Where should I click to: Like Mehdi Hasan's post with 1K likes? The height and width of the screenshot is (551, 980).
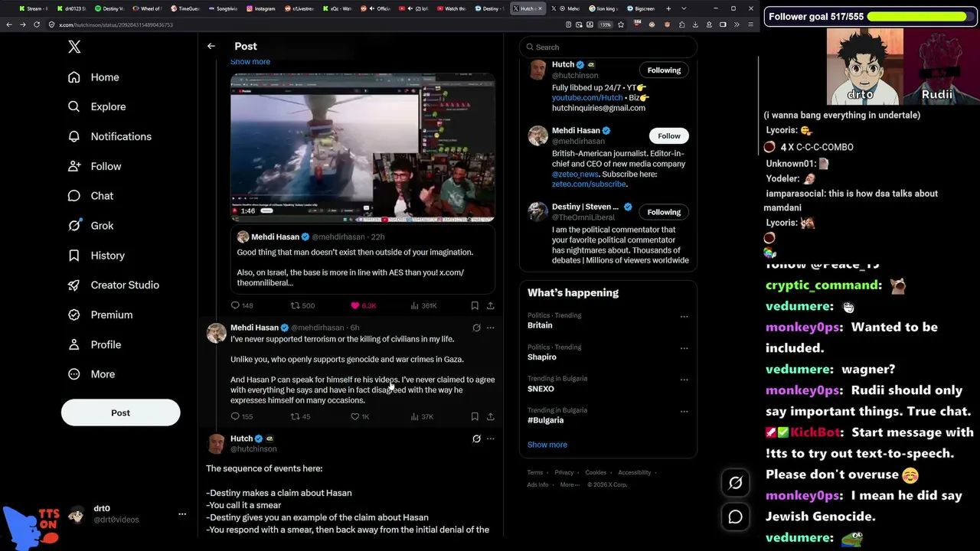pos(355,416)
